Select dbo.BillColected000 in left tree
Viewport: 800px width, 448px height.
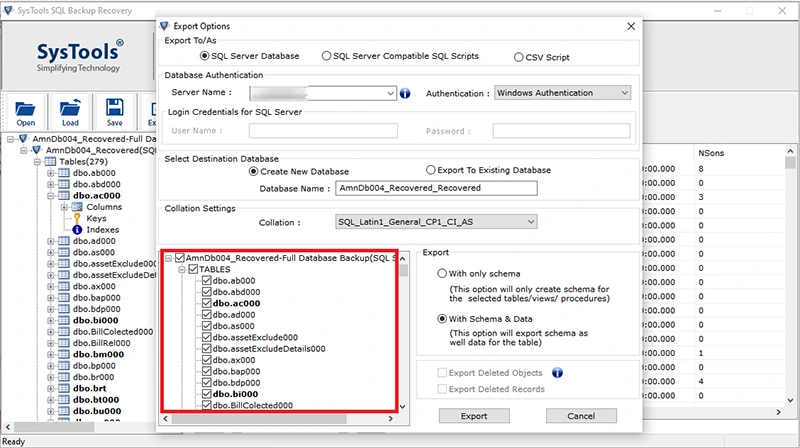point(113,332)
